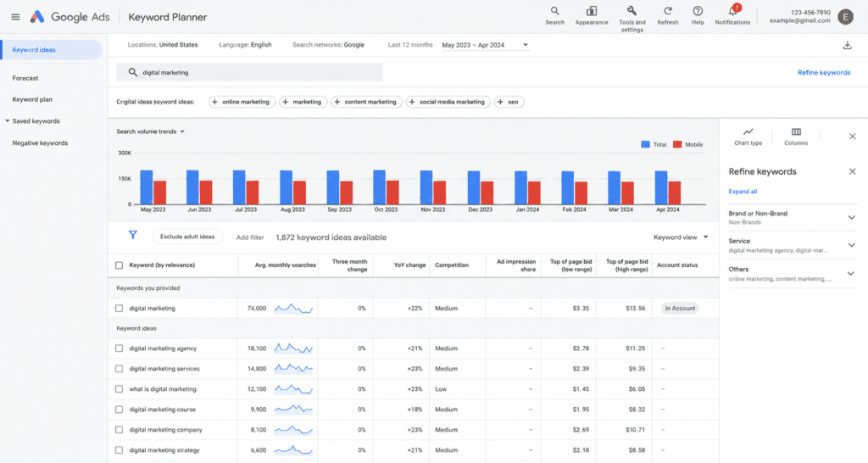The width and height of the screenshot is (868, 463).
Task: Check 'digital marketing course' row
Action: 119,410
